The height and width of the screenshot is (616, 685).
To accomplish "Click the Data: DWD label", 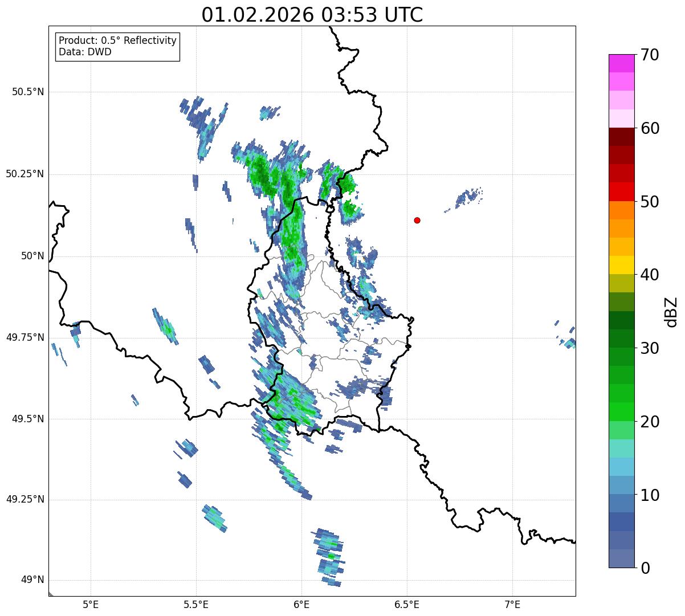I will tap(85, 52).
